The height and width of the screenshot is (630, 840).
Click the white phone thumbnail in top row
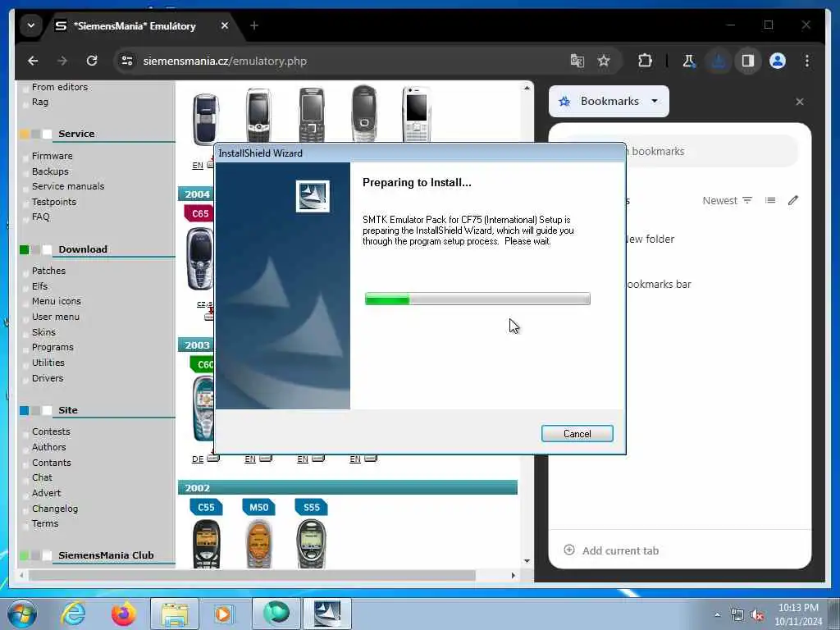tap(416, 114)
